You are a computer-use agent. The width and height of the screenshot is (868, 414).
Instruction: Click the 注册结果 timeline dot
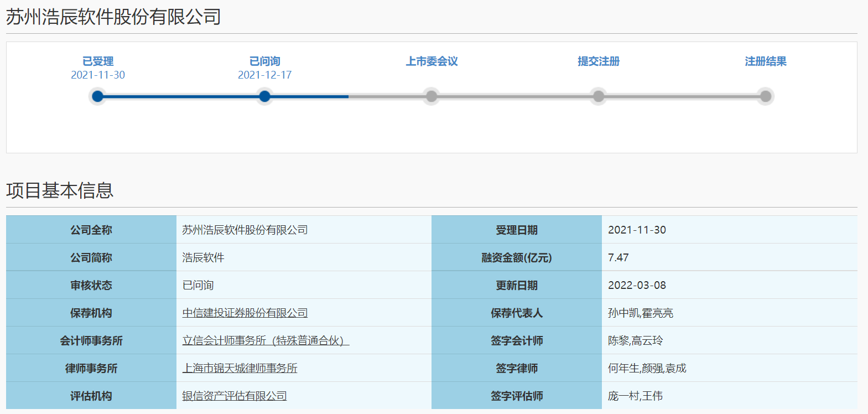pyautogui.click(x=766, y=96)
